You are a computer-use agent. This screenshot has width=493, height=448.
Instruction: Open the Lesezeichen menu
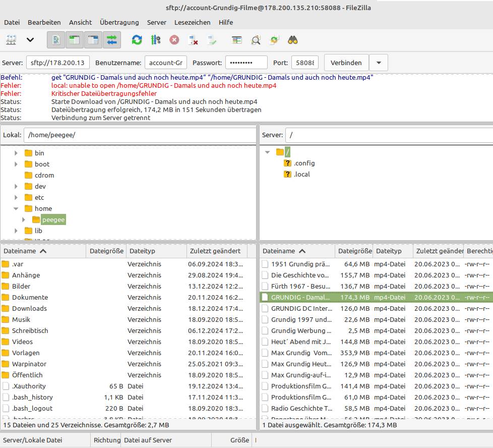coord(193,22)
